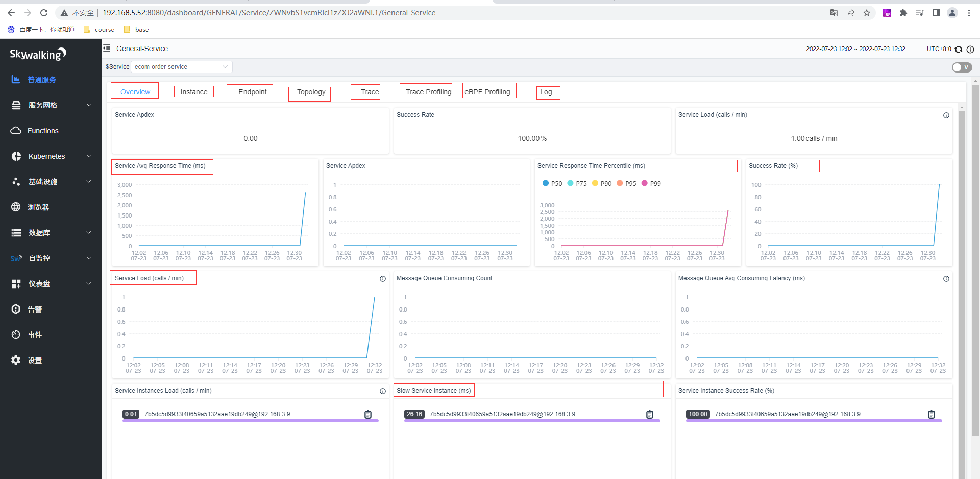The height and width of the screenshot is (479, 980).
Task: Copy instance name in Service Instance Success Rate row
Action: pyautogui.click(x=932, y=414)
